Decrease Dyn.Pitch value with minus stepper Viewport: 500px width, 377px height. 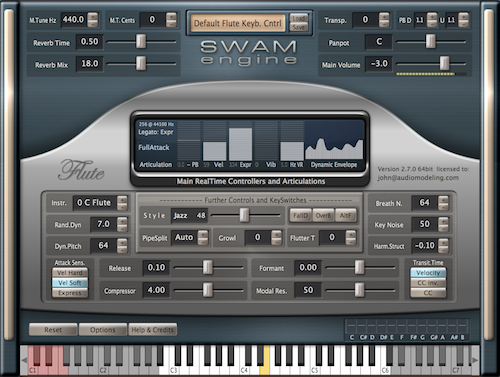pos(122,250)
